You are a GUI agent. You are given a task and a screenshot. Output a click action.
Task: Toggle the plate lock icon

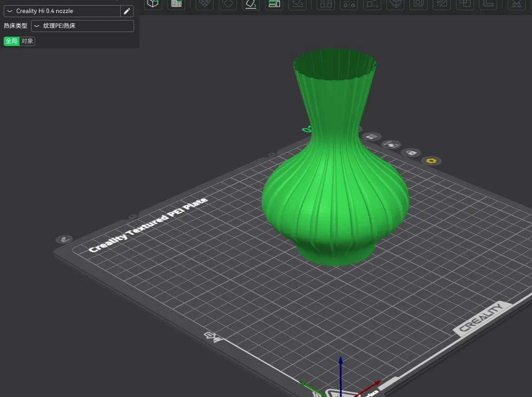[x=411, y=153]
